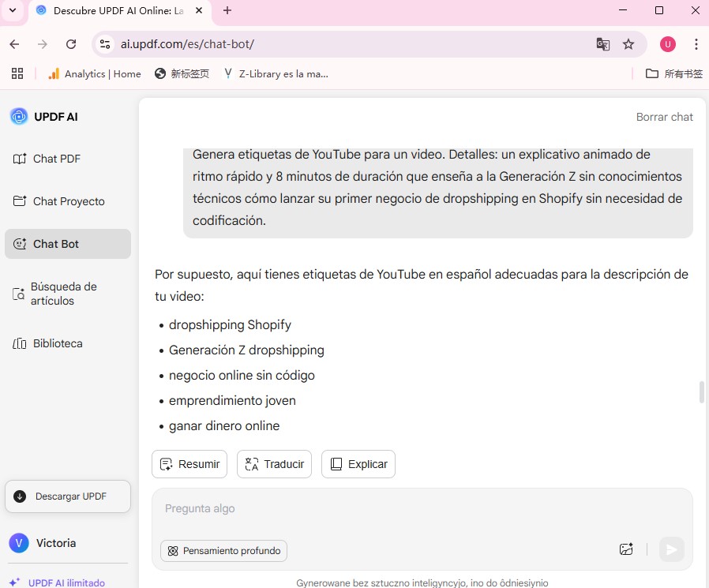Click the Explicar quick action button
This screenshot has height=588, width=709.
pyautogui.click(x=358, y=464)
